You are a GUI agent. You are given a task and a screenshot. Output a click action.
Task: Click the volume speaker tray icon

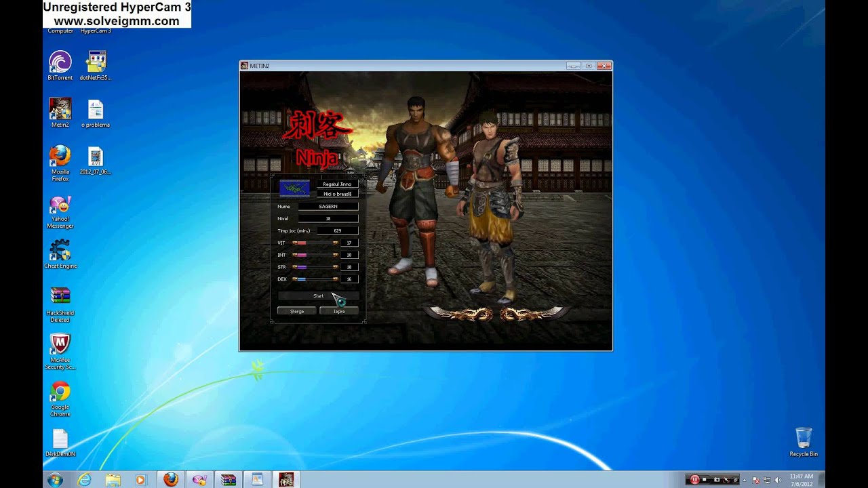[777, 480]
